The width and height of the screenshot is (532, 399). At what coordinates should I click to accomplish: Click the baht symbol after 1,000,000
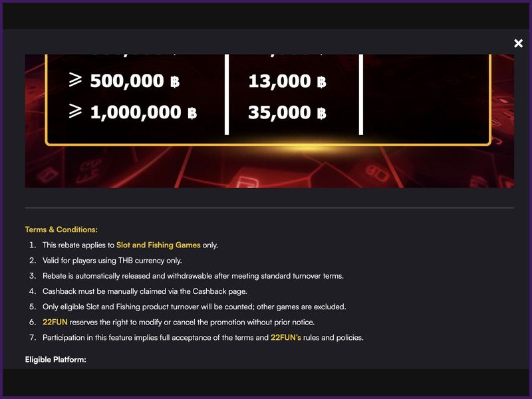[x=192, y=113]
